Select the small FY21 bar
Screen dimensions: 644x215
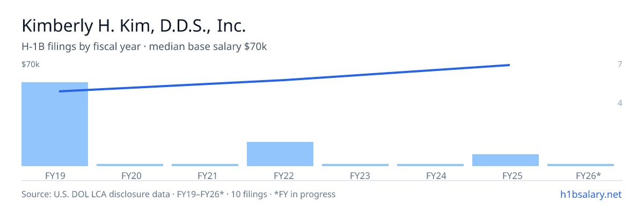tap(205, 165)
